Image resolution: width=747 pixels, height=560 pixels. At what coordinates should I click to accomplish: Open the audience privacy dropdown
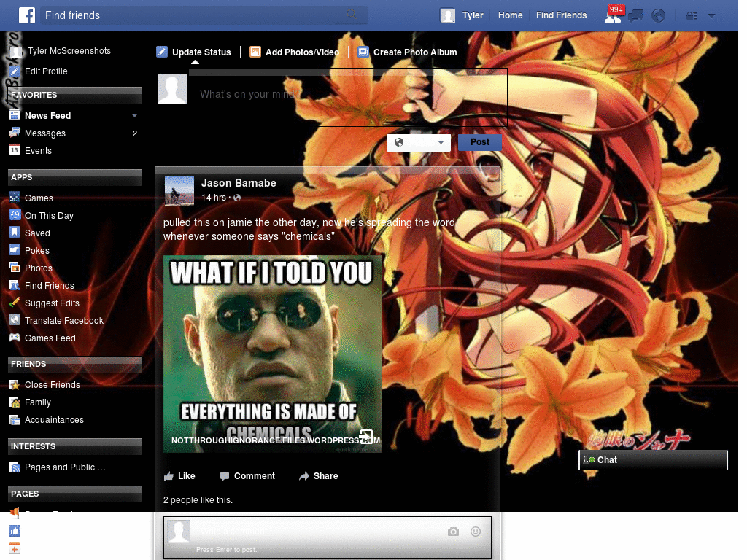tap(418, 142)
